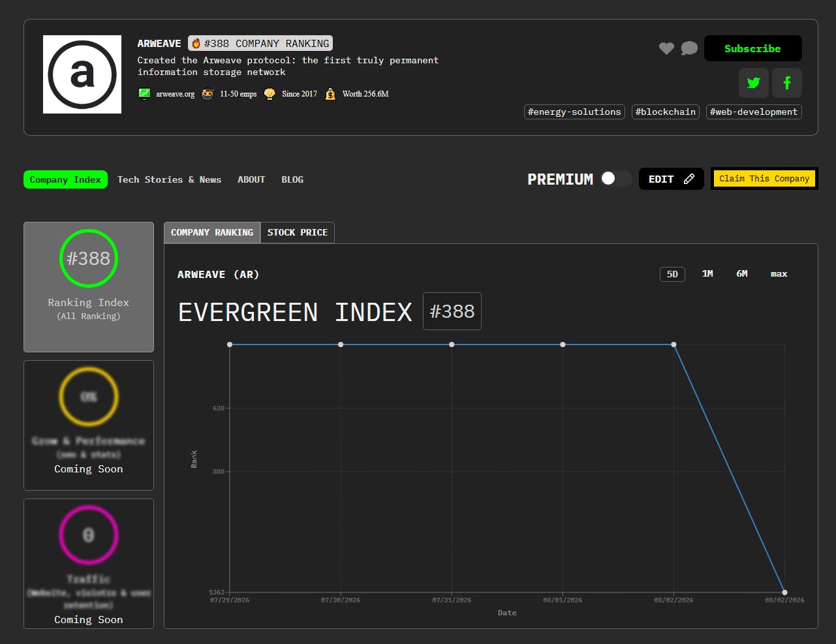This screenshot has height=644, width=836.
Task: Click the Arweave logo thumbnail
Action: (x=82, y=74)
